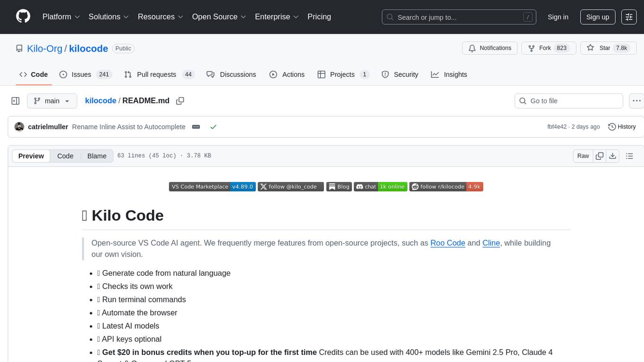Open the README outline icon
The height and width of the screenshot is (362, 644).
(630, 156)
